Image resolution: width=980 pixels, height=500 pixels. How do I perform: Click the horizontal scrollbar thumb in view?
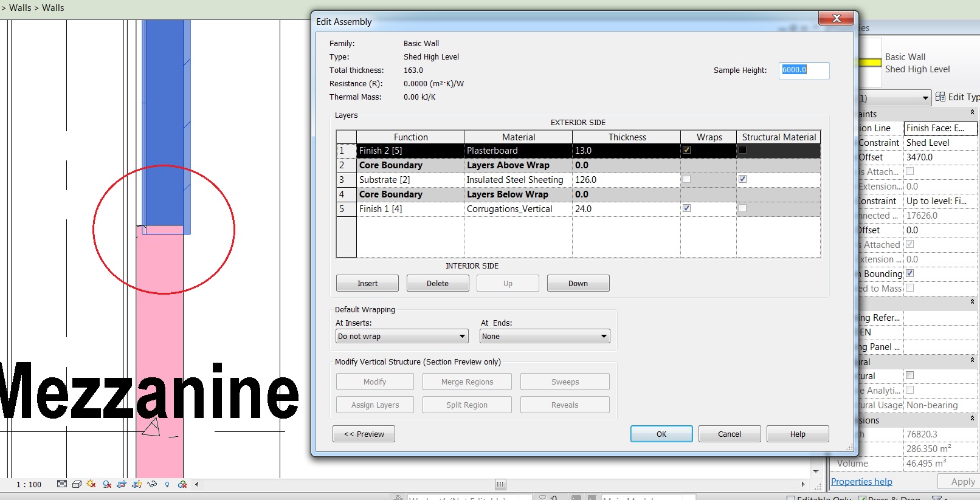(500, 484)
